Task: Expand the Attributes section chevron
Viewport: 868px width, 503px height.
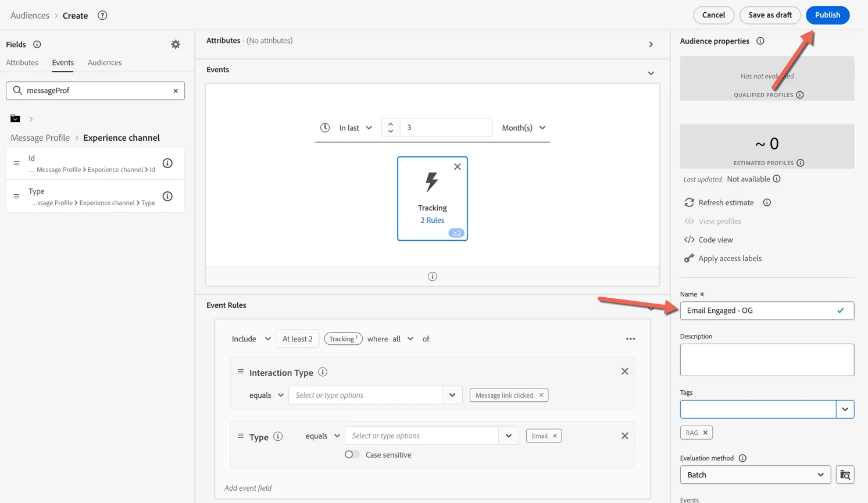Action: point(651,45)
